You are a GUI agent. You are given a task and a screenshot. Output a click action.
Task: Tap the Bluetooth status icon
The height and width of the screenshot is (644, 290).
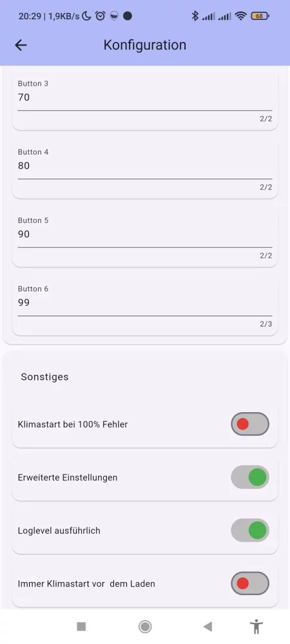tap(195, 16)
